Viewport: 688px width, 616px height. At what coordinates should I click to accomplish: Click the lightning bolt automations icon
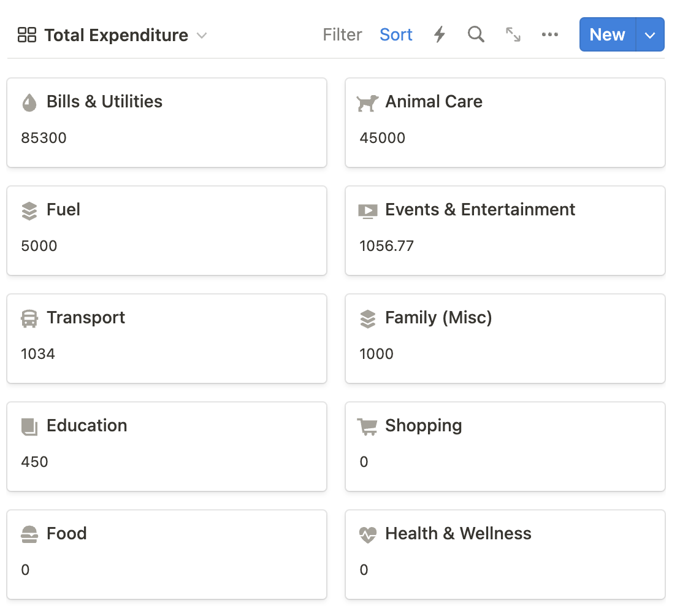pyautogui.click(x=439, y=35)
